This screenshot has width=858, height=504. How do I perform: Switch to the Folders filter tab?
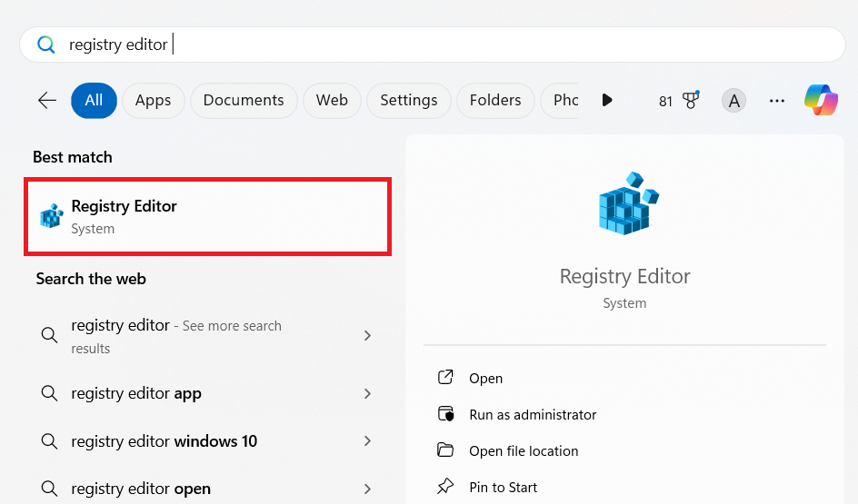(495, 101)
